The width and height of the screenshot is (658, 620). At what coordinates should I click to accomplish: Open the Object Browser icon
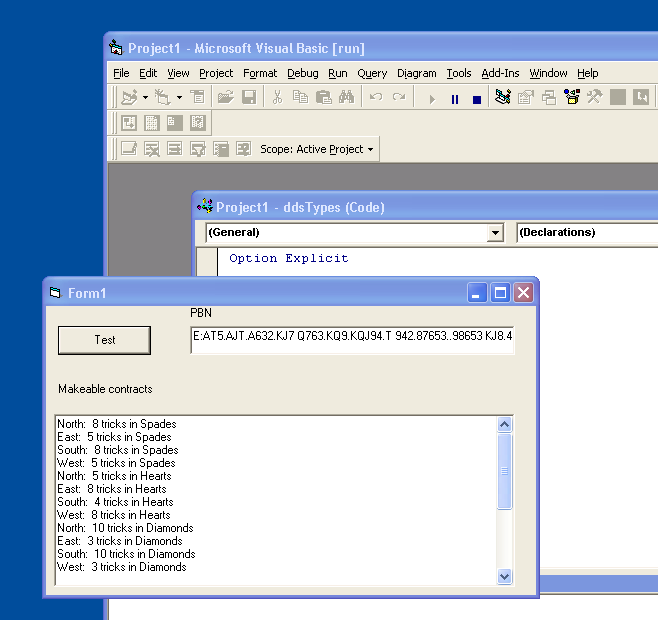pos(572,97)
